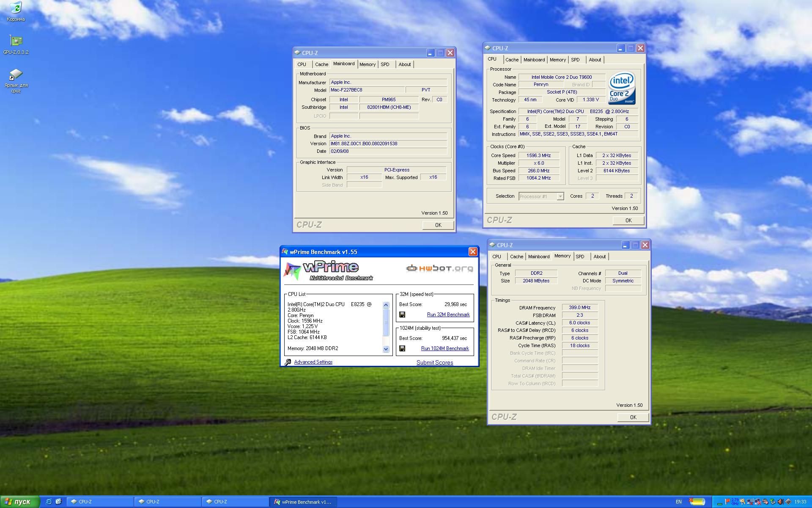
Task: Click the 19:33 system clock
Action: pos(800,502)
